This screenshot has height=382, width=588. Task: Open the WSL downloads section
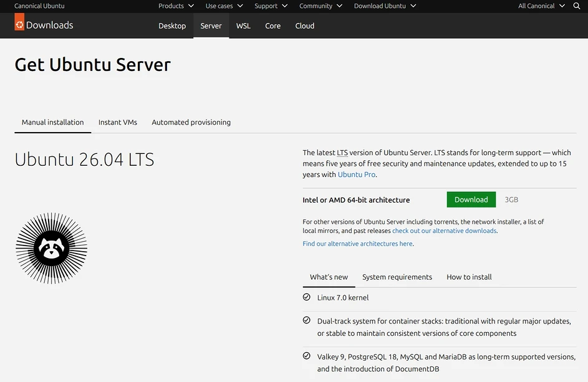[243, 26]
